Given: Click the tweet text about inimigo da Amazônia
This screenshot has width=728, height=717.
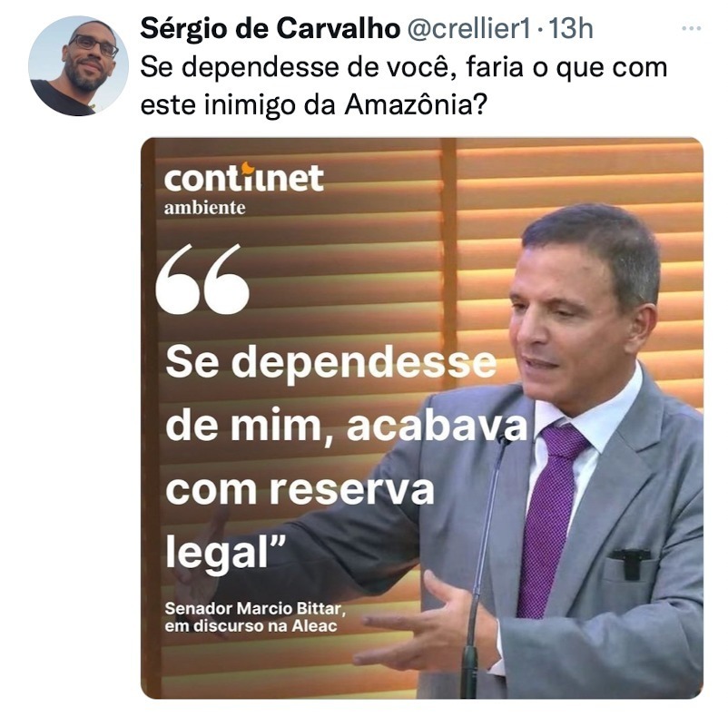Looking at the screenshot, I should (403, 86).
